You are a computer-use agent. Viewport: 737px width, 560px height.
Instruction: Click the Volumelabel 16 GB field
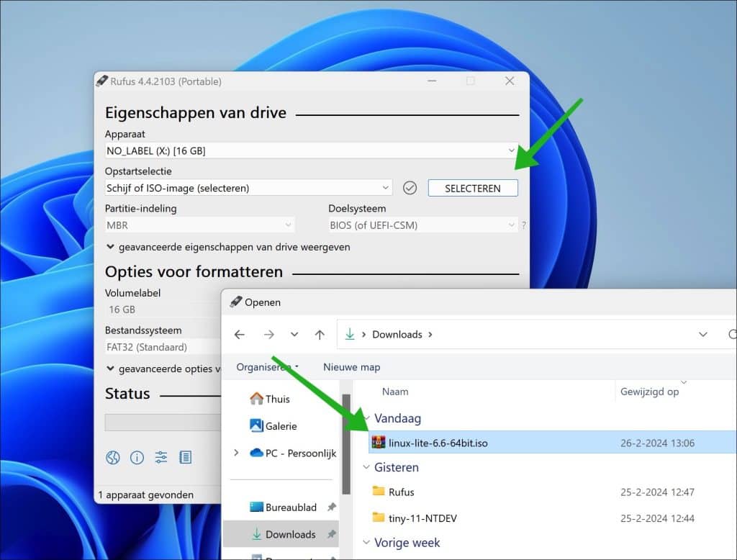coord(163,310)
